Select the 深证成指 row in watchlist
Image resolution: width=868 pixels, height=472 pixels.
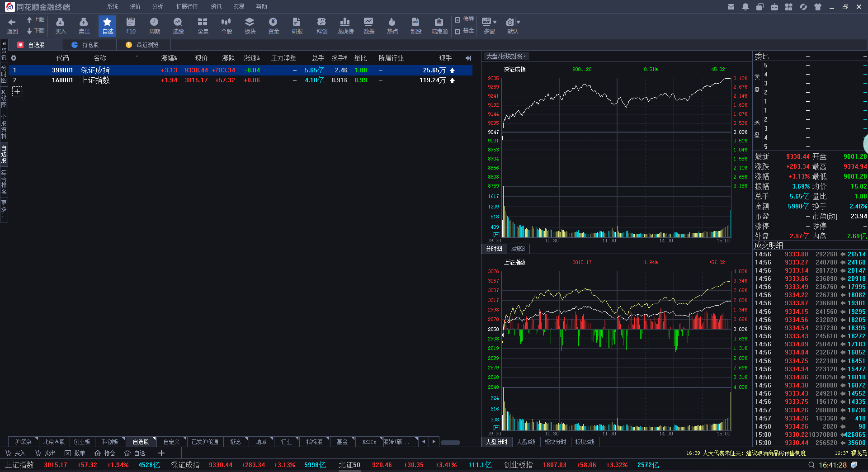tap(241, 70)
